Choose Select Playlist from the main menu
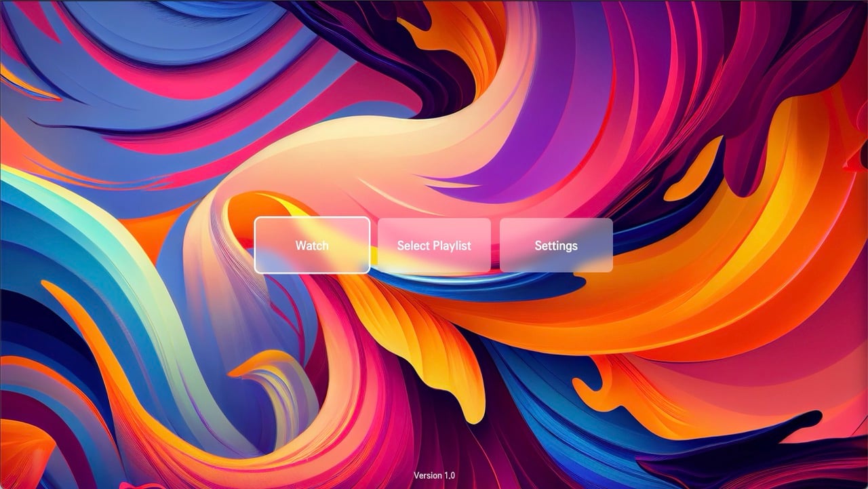Image resolution: width=868 pixels, height=489 pixels. click(x=434, y=246)
